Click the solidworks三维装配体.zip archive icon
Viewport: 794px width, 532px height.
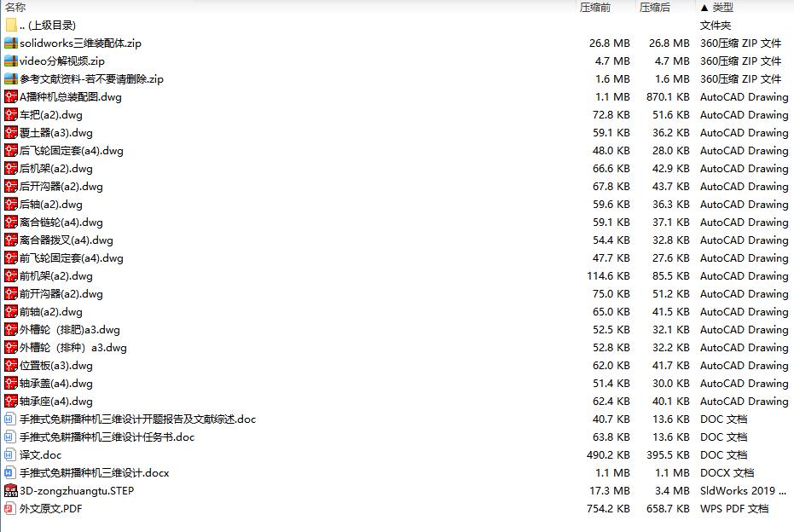[x=11, y=43]
